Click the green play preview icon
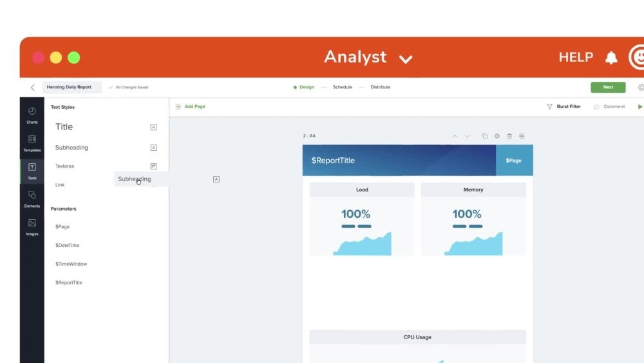 click(x=640, y=106)
